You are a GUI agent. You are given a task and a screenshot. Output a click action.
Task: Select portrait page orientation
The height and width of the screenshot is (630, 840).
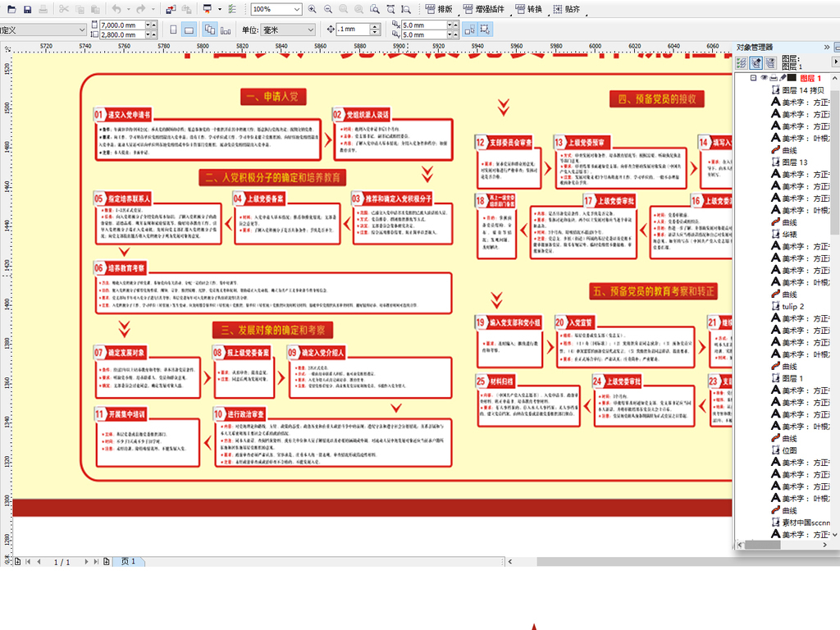173,30
